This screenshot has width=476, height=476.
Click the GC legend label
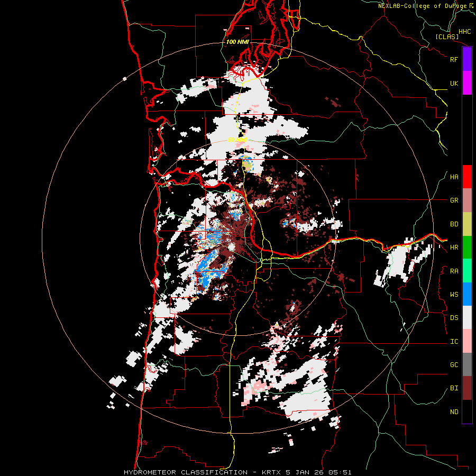click(x=454, y=365)
